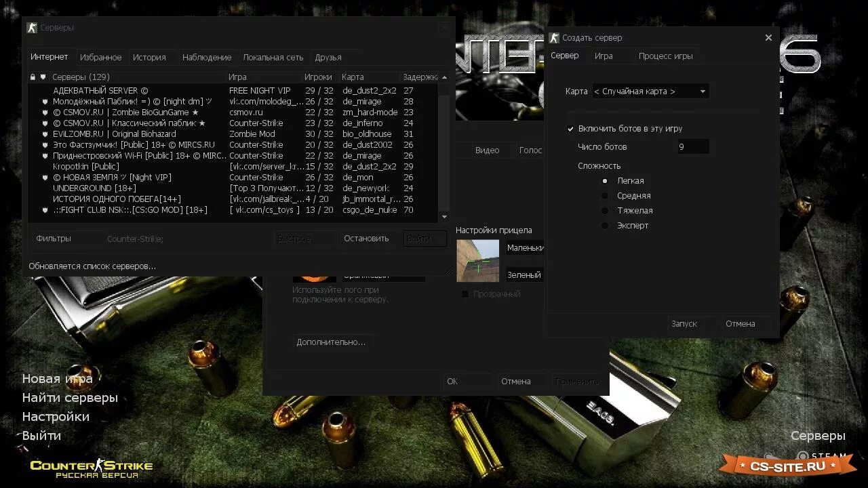Image resolution: width=868 pixels, height=488 pixels.
Task: Open crosshair size dropdown showing Маленький
Action: [525, 248]
